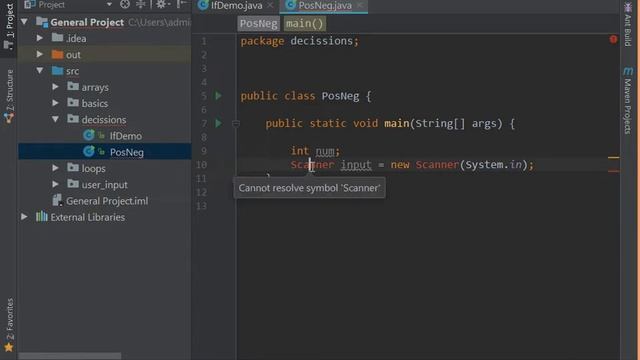Click the PosNeg class icon in the tree
The width and height of the screenshot is (640, 360).
pyautogui.click(x=89, y=151)
